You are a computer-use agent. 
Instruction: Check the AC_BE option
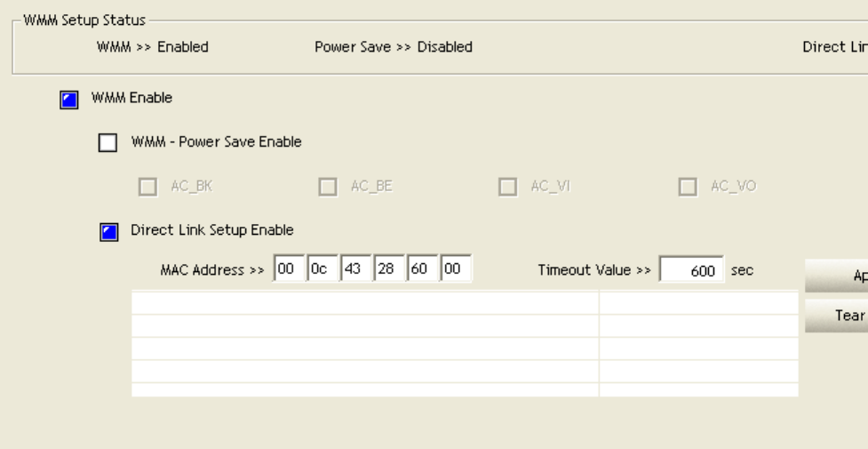(x=328, y=187)
